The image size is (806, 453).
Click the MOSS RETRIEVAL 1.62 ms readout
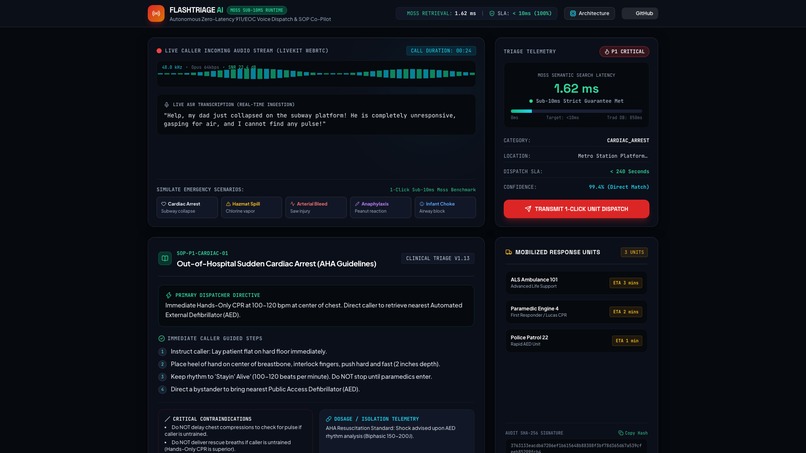441,13
